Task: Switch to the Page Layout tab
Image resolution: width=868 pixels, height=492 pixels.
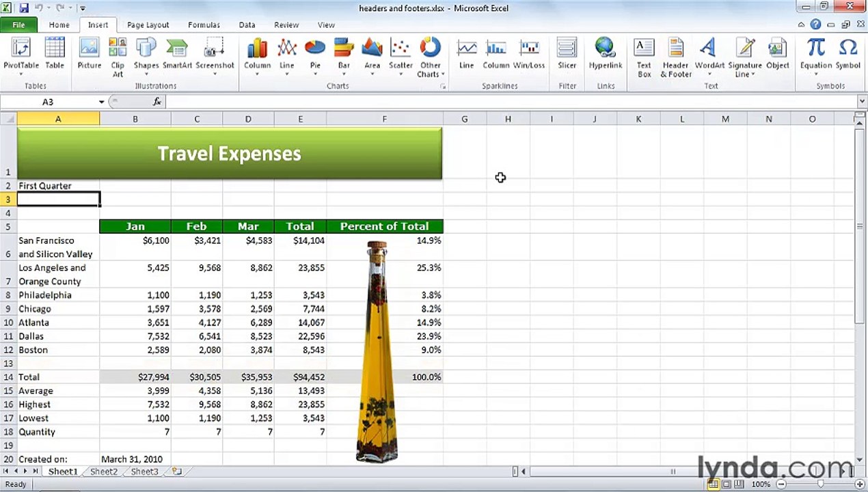Action: coord(148,25)
